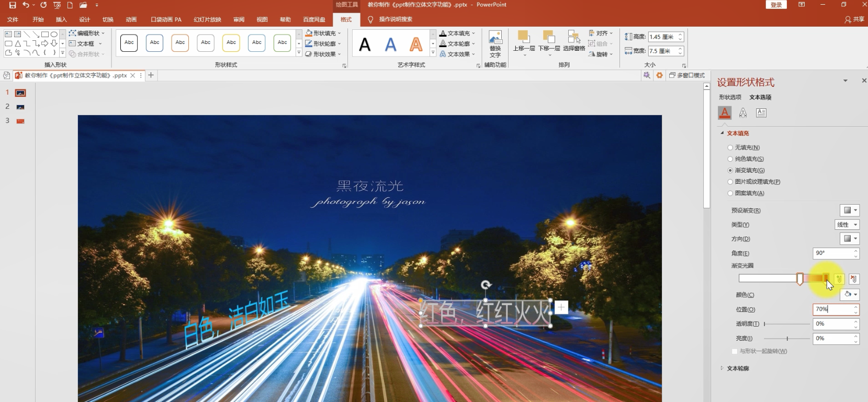Open the 预设渐变 preset gradient dropdown
Image resolution: width=868 pixels, height=402 pixels.
(850, 210)
